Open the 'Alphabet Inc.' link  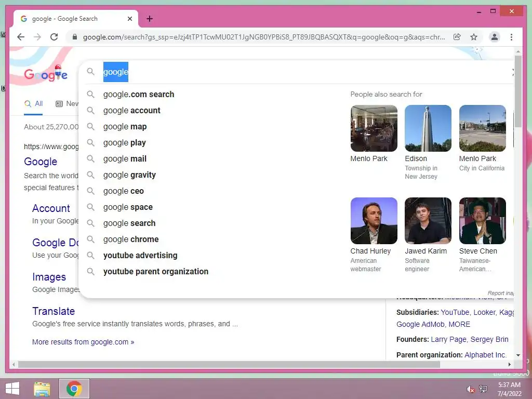point(485,355)
